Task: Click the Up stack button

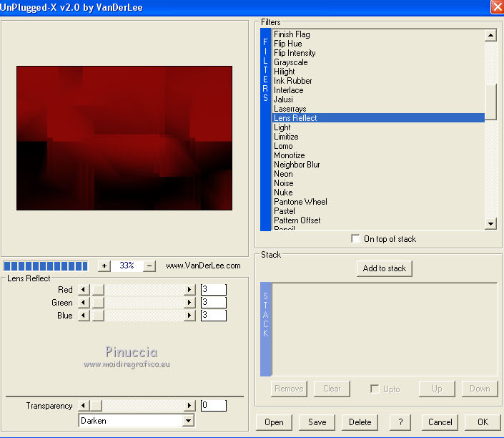Action: point(437,389)
